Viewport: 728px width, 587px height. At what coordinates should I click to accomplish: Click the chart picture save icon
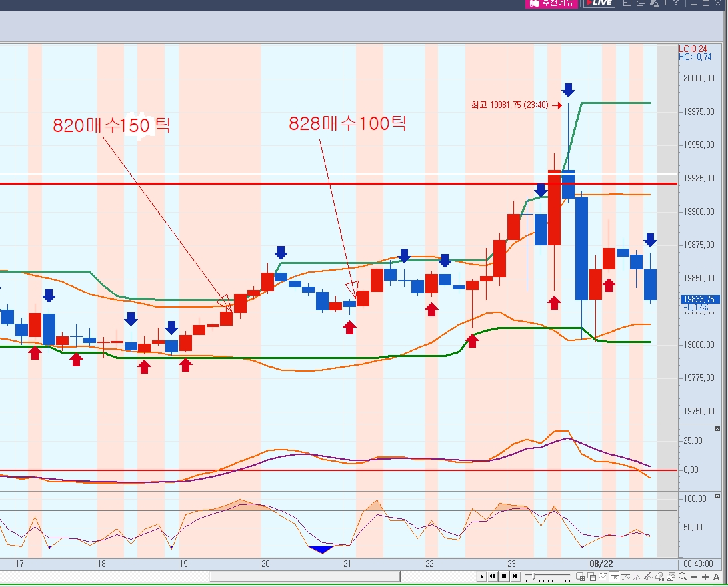(x=671, y=577)
